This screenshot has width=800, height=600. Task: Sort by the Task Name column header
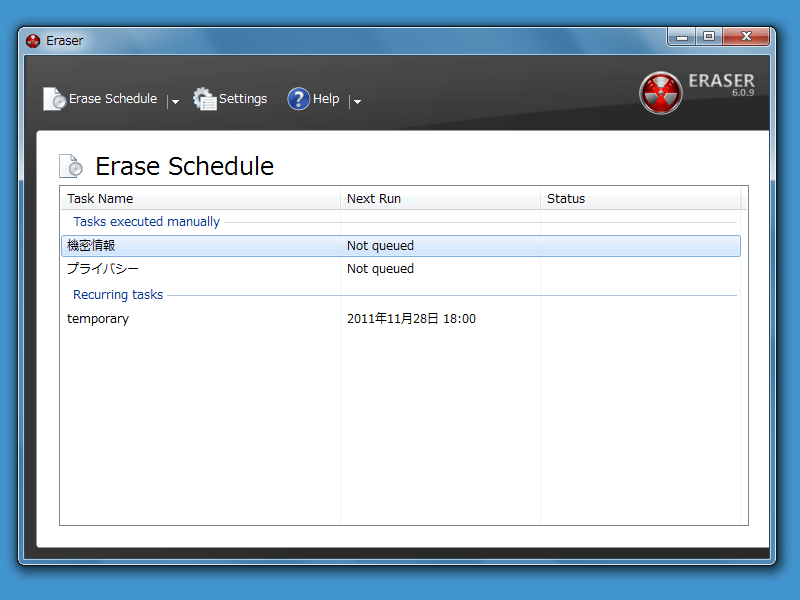pos(201,198)
